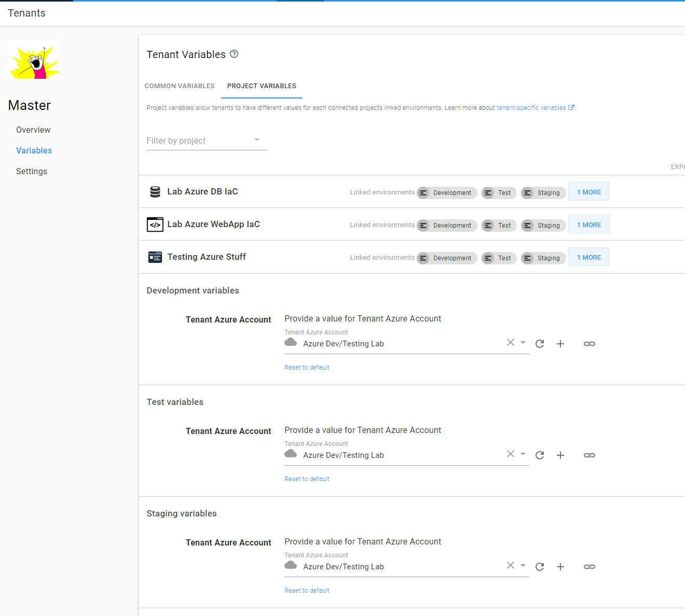
Task: Click the Master tenant logo image
Action: pyautogui.click(x=34, y=60)
